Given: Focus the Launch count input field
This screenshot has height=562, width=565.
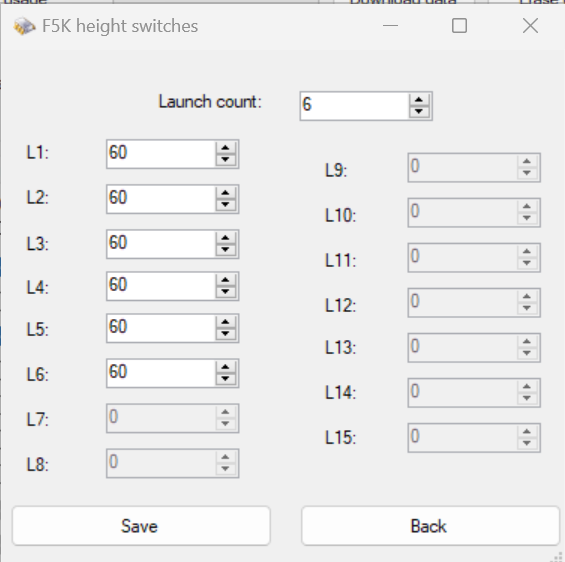Looking at the screenshot, I should click(x=355, y=106).
